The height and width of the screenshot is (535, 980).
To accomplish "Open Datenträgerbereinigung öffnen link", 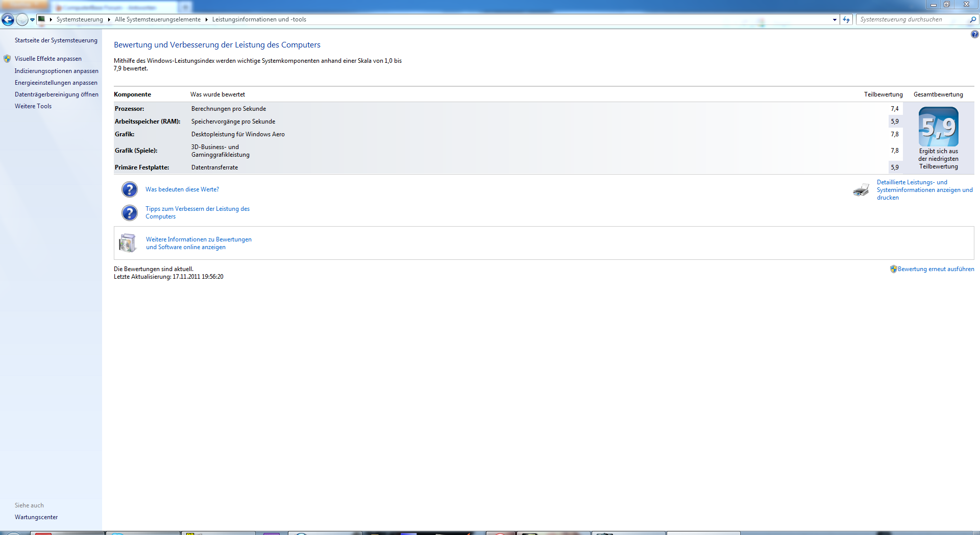I will coord(57,94).
